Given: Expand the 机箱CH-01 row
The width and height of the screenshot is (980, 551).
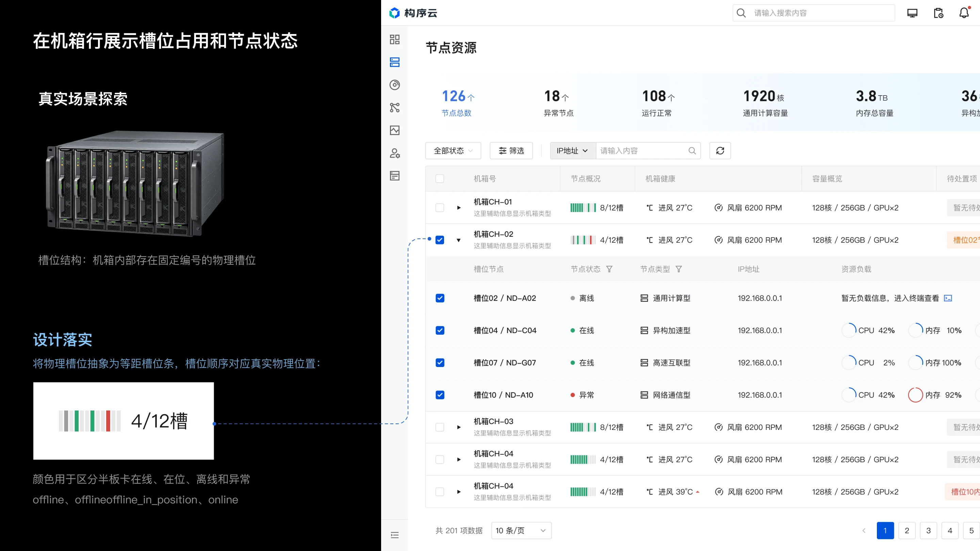Looking at the screenshot, I should tap(459, 207).
